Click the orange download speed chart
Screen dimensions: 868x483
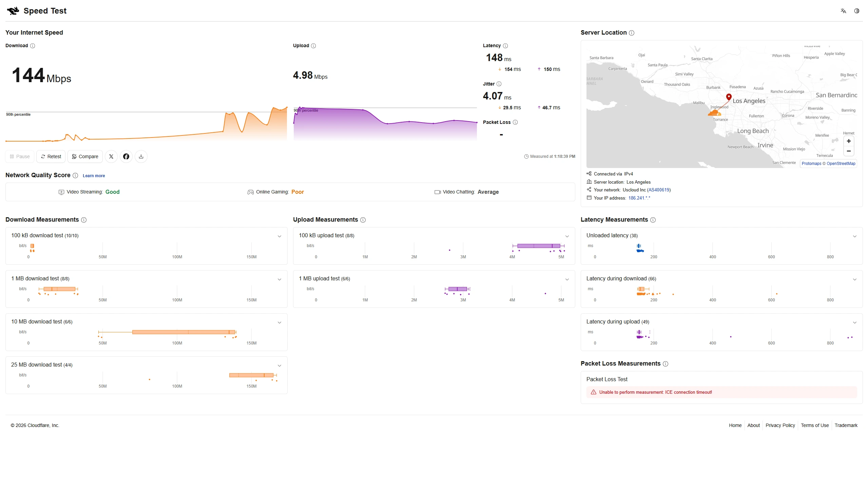pos(146,124)
